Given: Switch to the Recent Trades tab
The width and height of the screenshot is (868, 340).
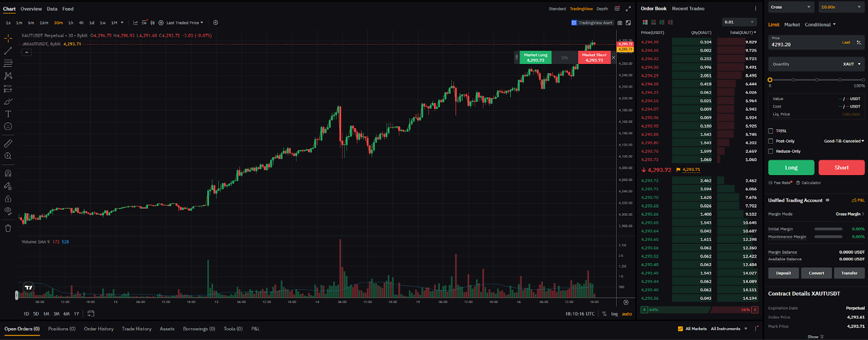Looking at the screenshot, I should [x=688, y=9].
